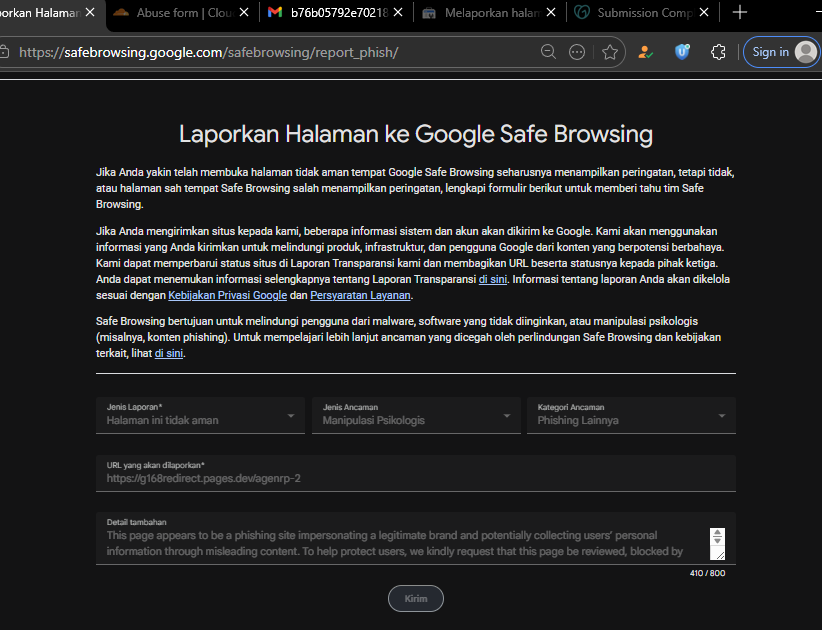This screenshot has width=822, height=630.
Task: Close the Abuse form Cloudflare tab
Action: 244,13
